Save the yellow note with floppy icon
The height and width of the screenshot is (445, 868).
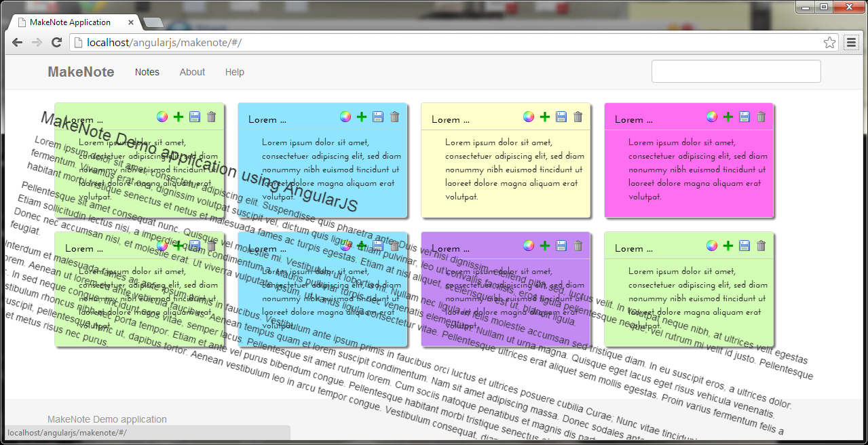point(561,117)
